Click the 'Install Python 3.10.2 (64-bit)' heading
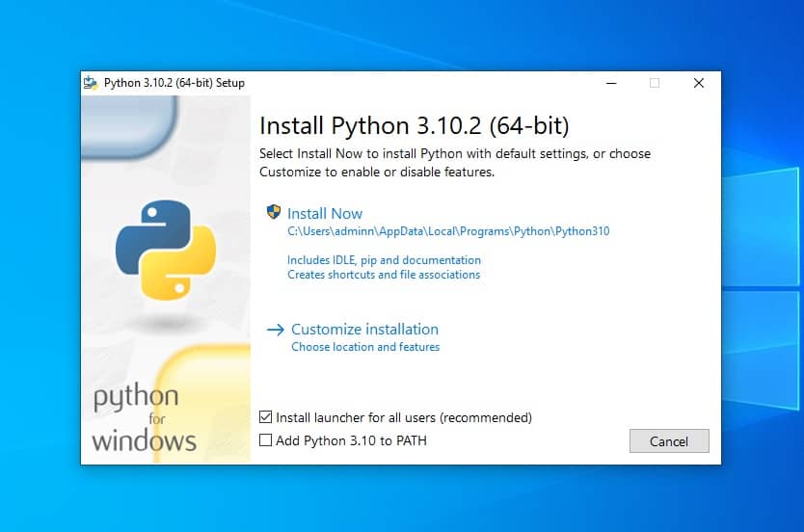The height and width of the screenshot is (532, 804). [x=415, y=125]
